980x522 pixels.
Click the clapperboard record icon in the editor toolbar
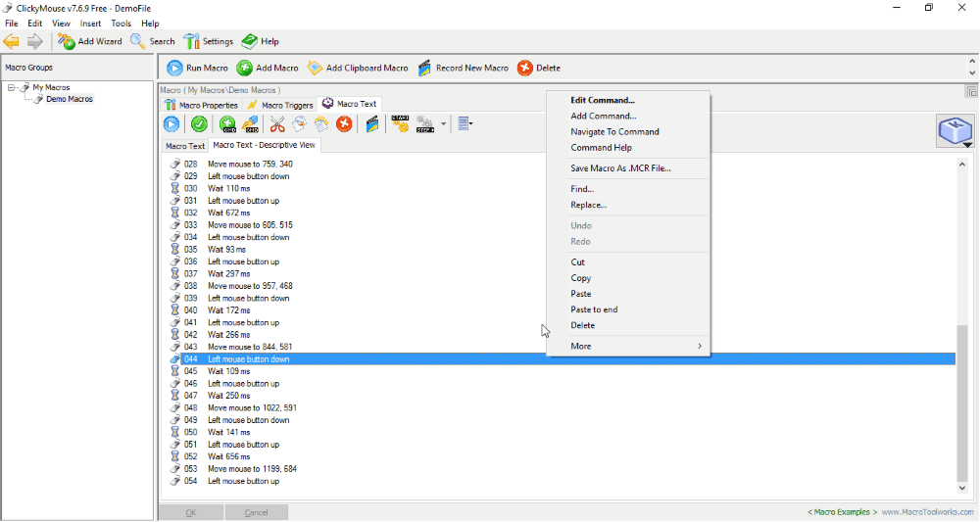[372, 124]
